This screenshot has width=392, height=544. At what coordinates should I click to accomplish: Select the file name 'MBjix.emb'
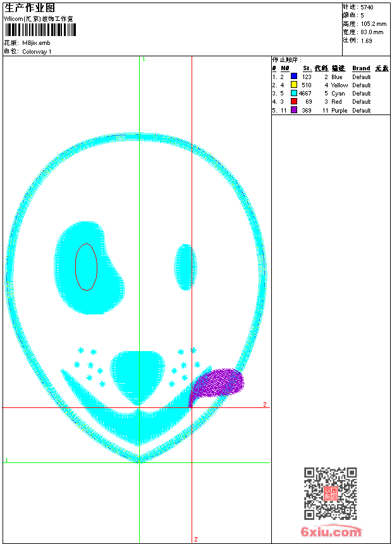point(36,43)
